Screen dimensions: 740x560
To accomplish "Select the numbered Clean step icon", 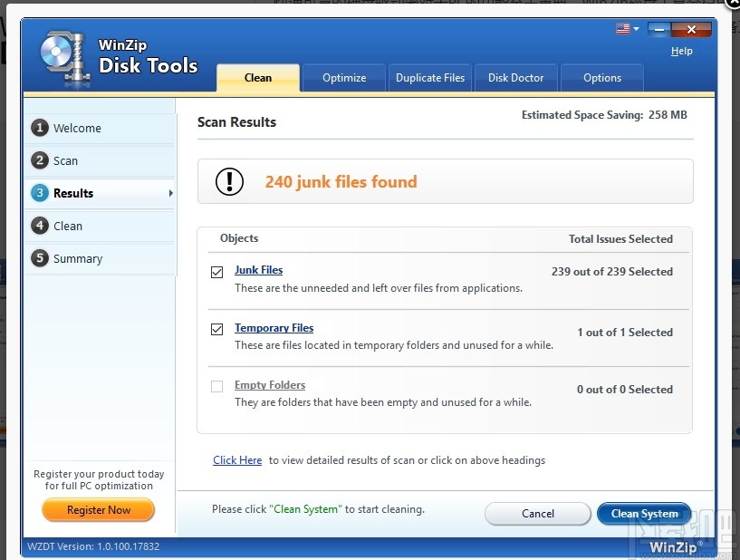I will [40, 226].
